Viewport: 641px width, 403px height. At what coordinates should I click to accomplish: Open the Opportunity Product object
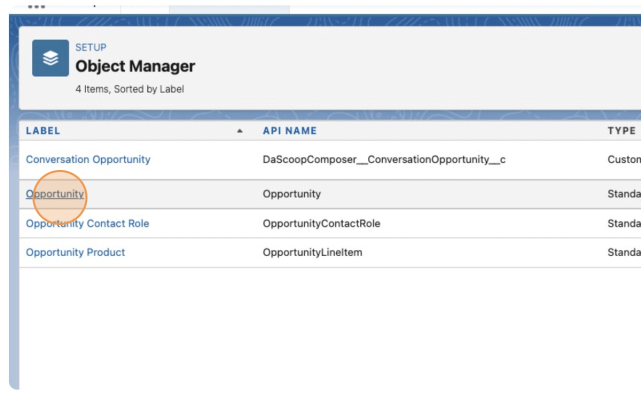click(75, 252)
